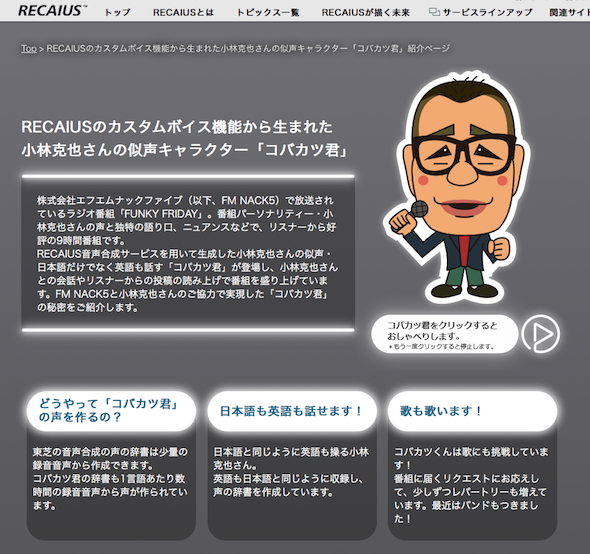The width and height of the screenshot is (590, 554).
Task: Open the トップ menu item
Action: [117, 12]
